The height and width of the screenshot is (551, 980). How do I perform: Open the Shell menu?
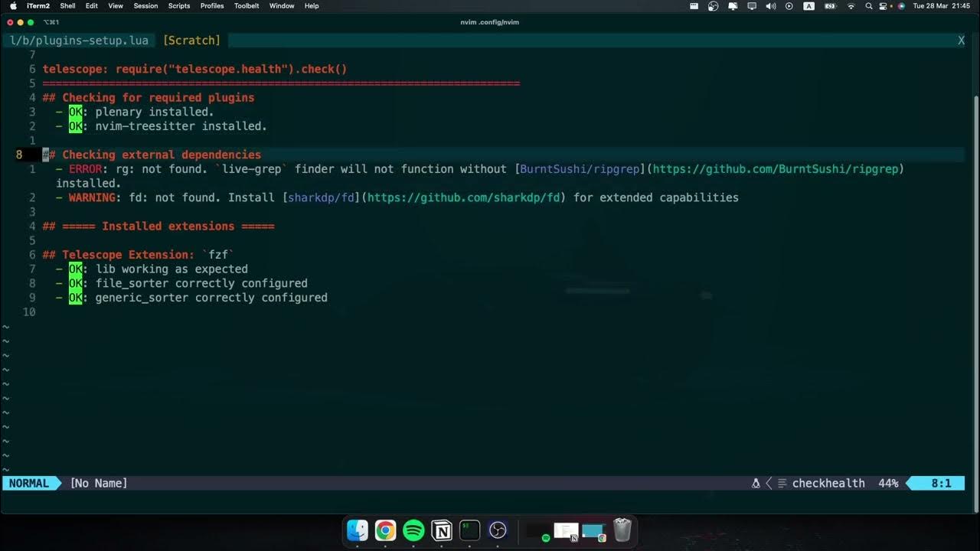67,5
